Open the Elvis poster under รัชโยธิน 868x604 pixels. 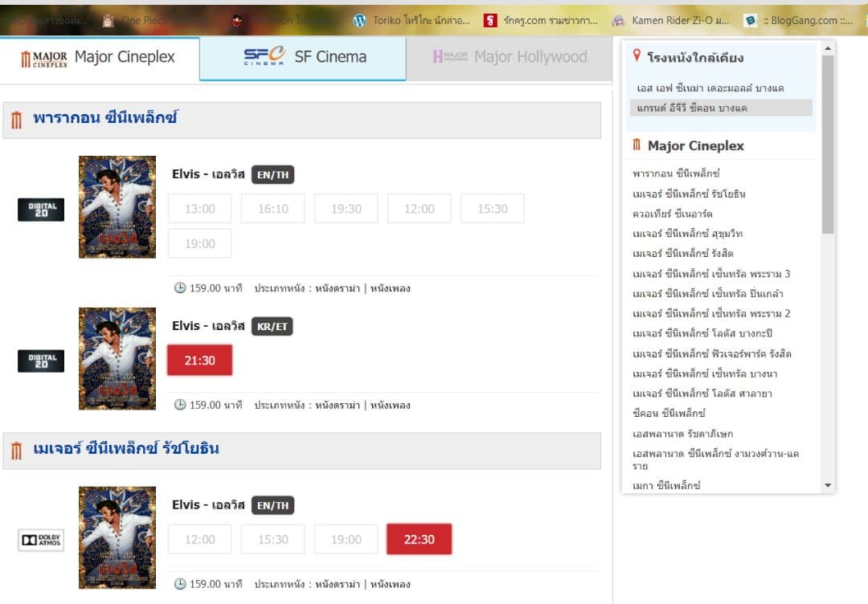(x=117, y=537)
